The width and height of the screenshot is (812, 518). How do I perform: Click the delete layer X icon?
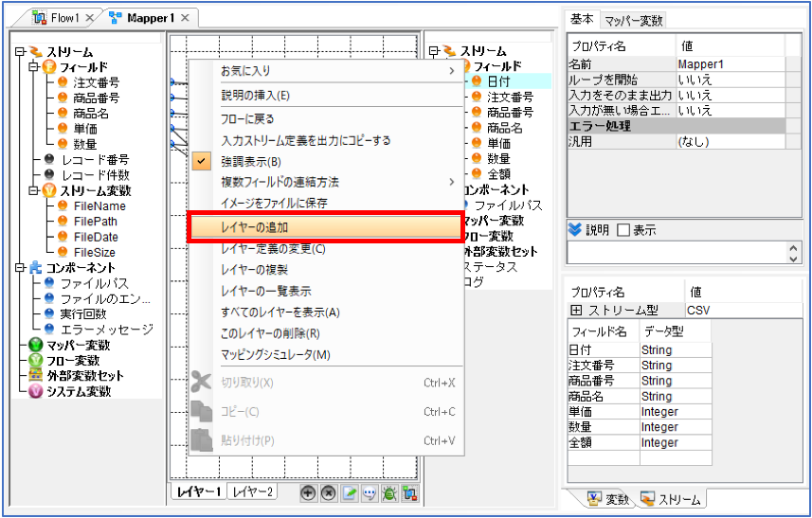pyautogui.click(x=329, y=493)
